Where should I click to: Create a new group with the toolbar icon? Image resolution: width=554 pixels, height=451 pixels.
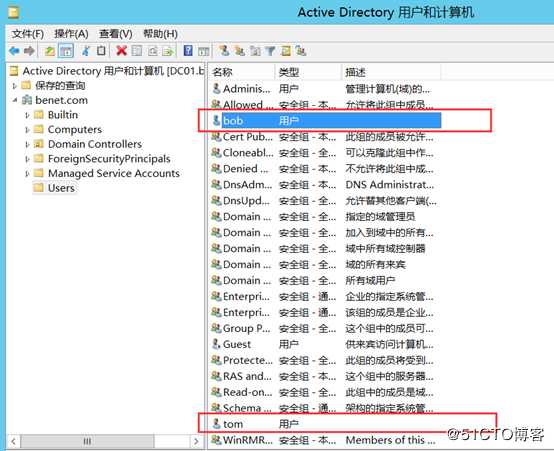coord(239,51)
